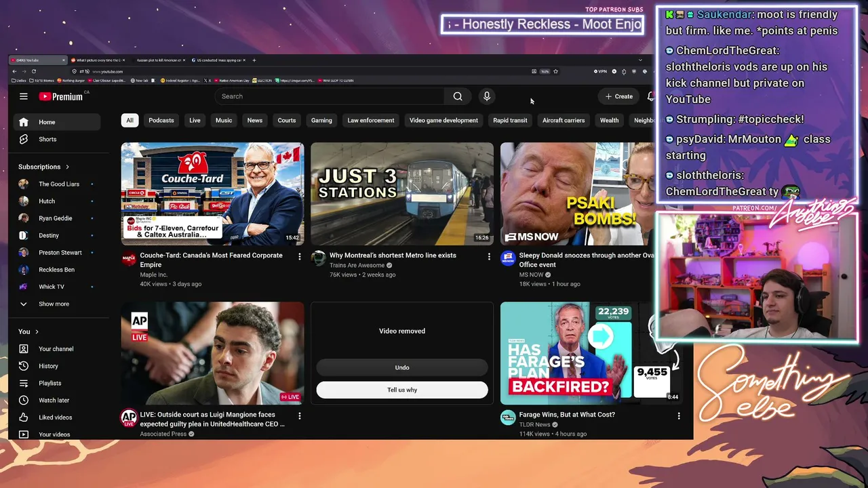
Task: Select the Law enforcement chip
Action: 371,120
